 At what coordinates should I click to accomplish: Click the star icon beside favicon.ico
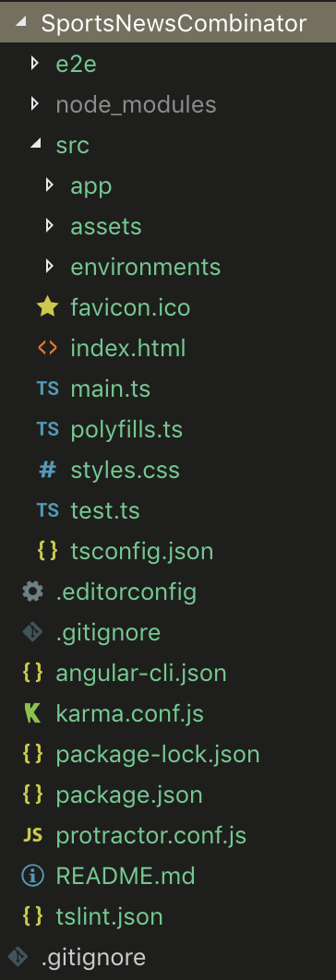click(48, 307)
